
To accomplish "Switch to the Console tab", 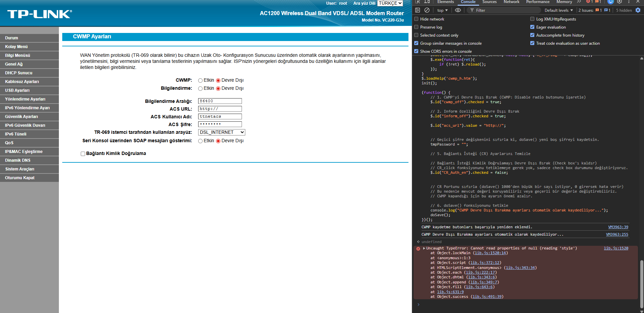I will [x=468, y=2].
